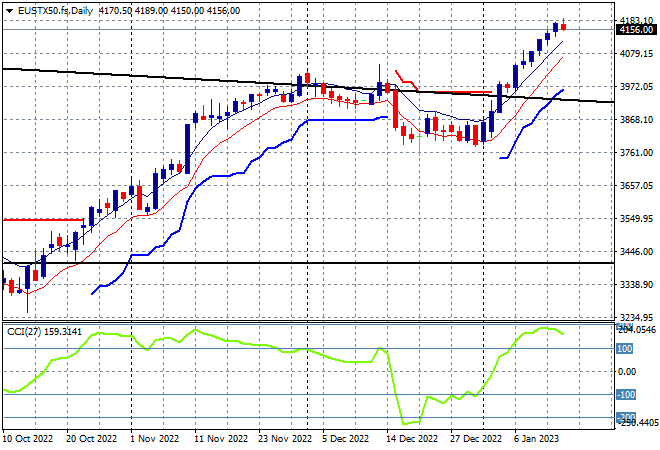This screenshot has height=450, width=660.
Task: Click the red horizontal line near 3549.95
Action: tap(43, 220)
